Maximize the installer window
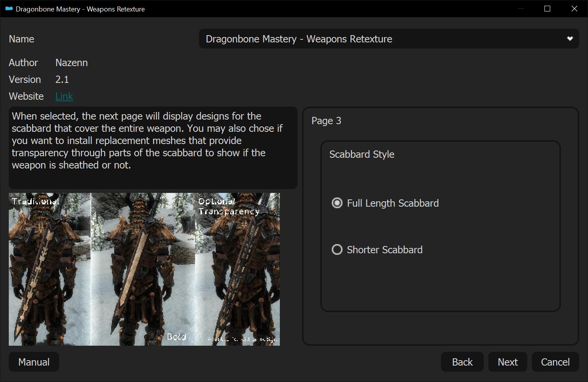Viewport: 588px width, 382px height. 547,9
